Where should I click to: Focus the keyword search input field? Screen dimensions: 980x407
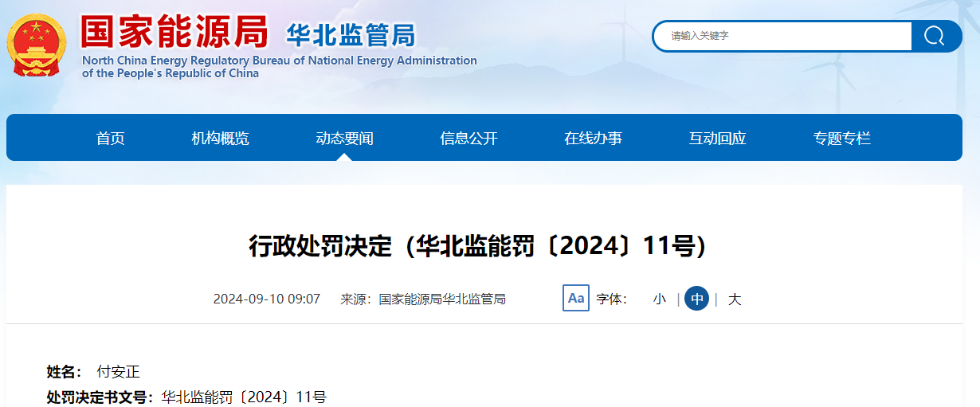tap(785, 36)
